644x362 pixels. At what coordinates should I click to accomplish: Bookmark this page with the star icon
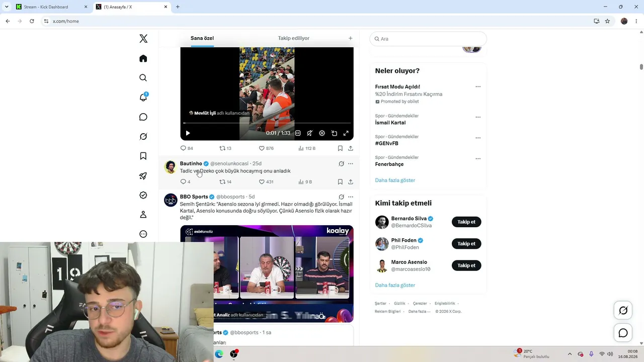tap(607, 21)
